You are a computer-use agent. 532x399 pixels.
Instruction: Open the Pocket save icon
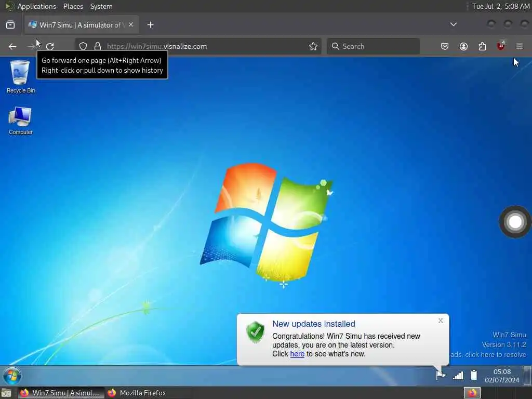(x=445, y=46)
